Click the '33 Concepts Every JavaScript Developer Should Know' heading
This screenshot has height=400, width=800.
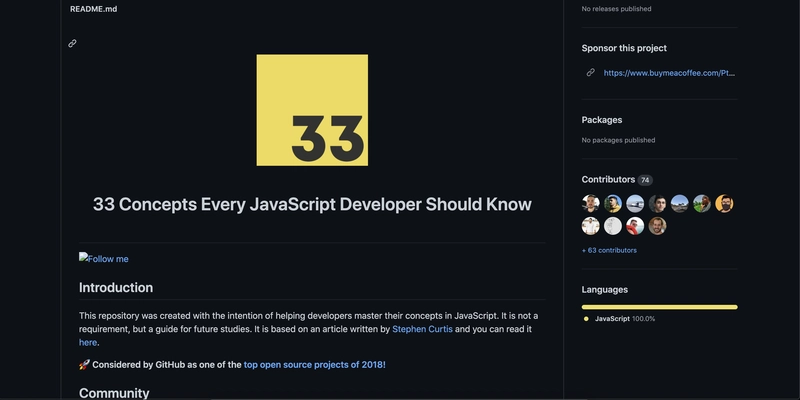tap(312, 205)
